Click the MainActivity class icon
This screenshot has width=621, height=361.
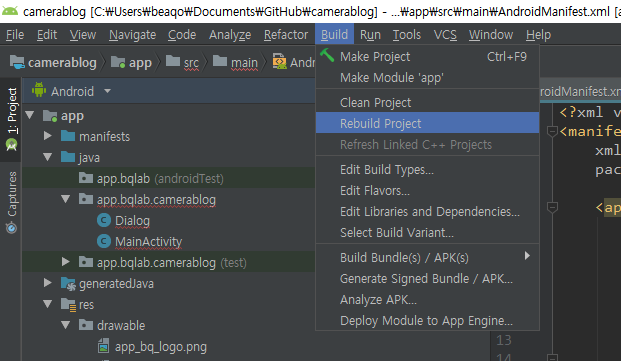pyautogui.click(x=104, y=241)
